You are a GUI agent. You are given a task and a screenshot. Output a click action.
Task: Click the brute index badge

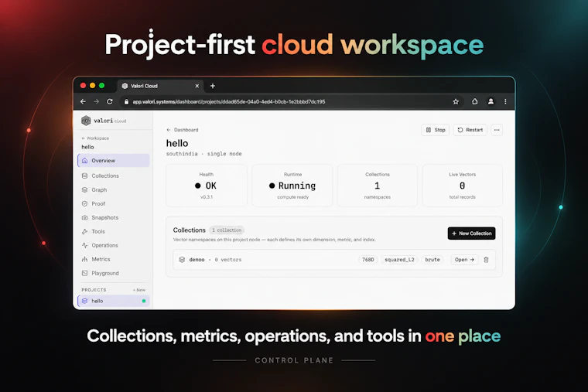click(x=432, y=259)
